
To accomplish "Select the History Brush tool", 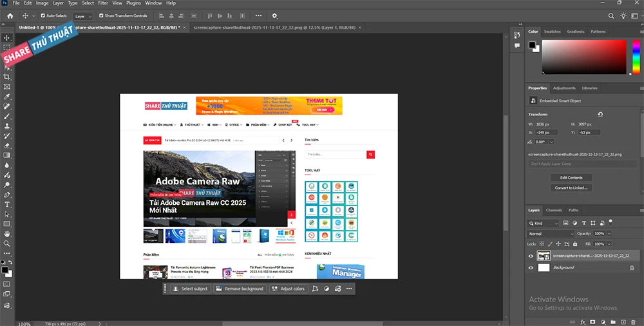I will (x=6, y=136).
